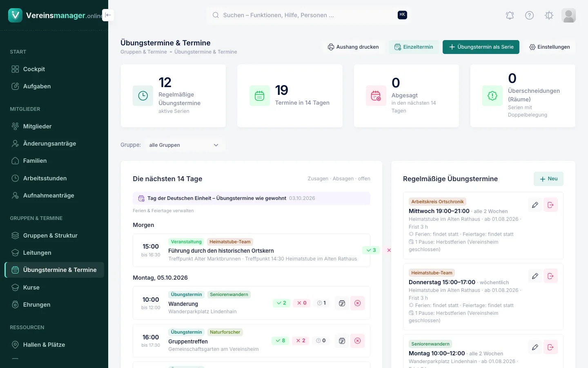Screen dimensions: 588x368
Task: Create an Einzeltermin
Action: pyautogui.click(x=414, y=47)
